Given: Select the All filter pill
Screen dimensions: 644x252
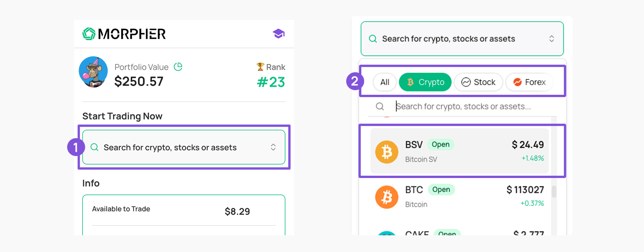Looking at the screenshot, I should coord(384,82).
